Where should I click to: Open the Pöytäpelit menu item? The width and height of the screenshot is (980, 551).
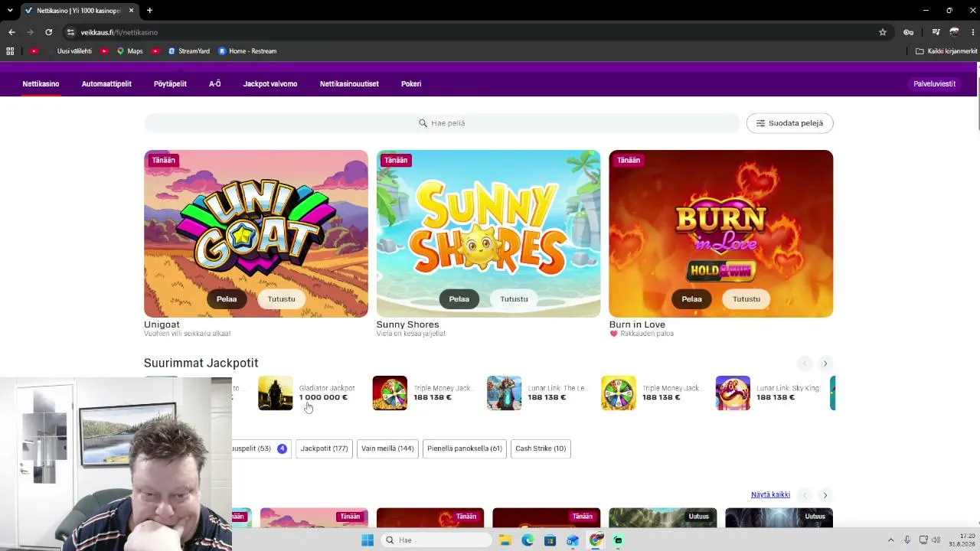point(170,84)
